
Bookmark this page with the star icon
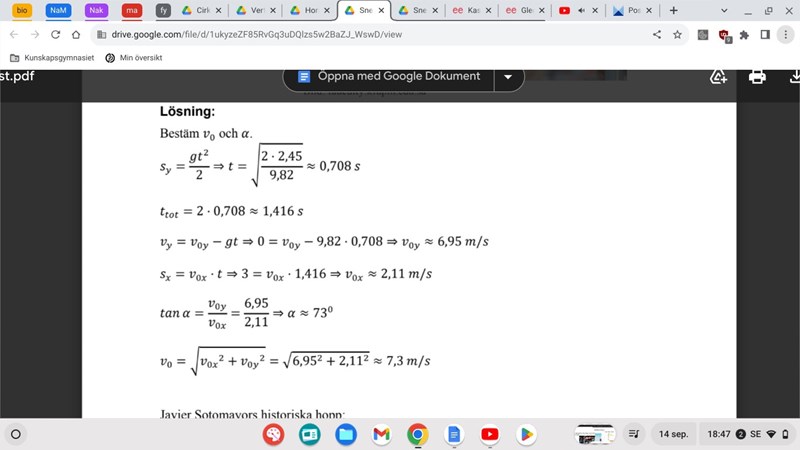point(677,34)
